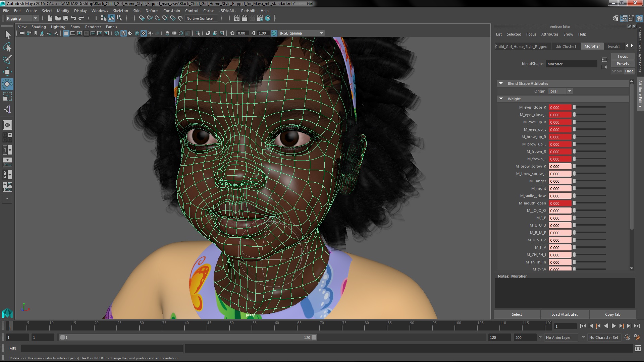The height and width of the screenshot is (362, 644).
Task: Enable snap to curves
Action: tap(150, 18)
